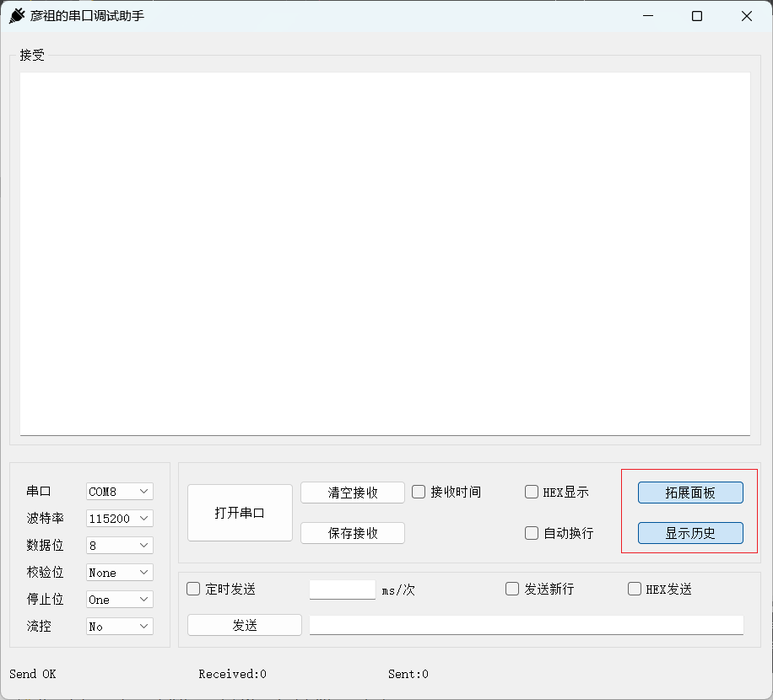
Task: Enable the 接收时间 checkbox
Action: click(419, 492)
